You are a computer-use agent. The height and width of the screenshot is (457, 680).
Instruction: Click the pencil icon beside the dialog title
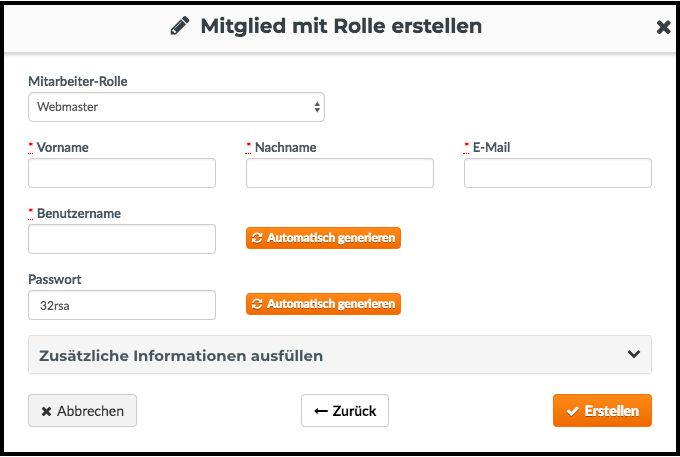pos(180,26)
